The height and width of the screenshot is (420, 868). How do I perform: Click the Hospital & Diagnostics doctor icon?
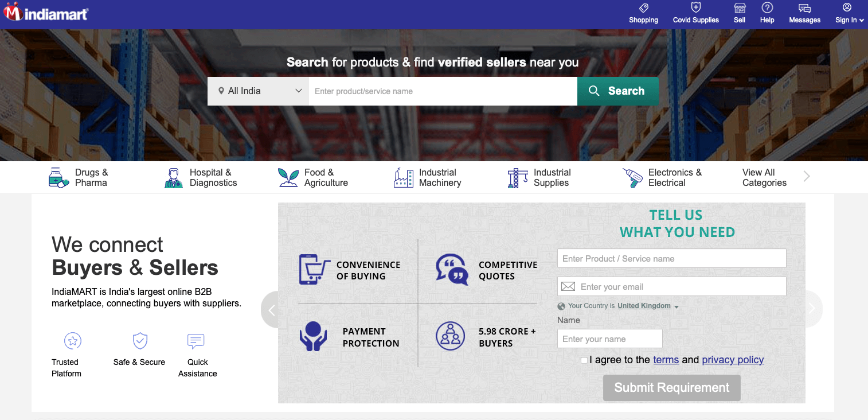(174, 178)
